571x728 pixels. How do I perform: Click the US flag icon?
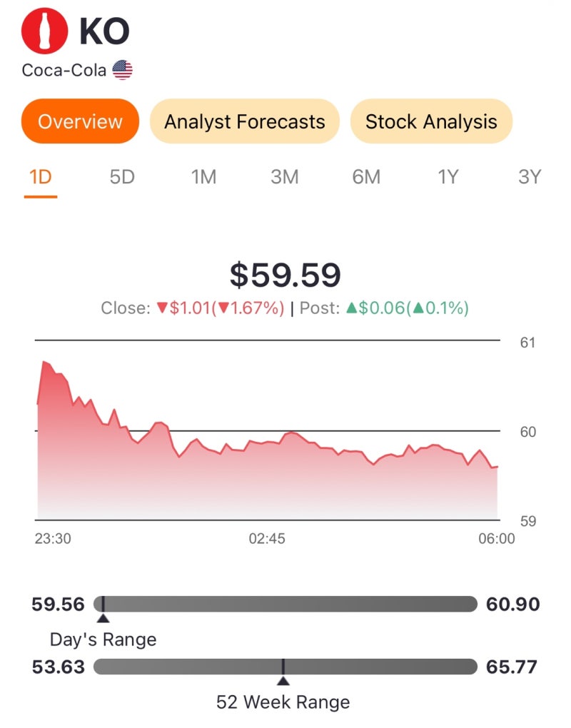[x=123, y=70]
